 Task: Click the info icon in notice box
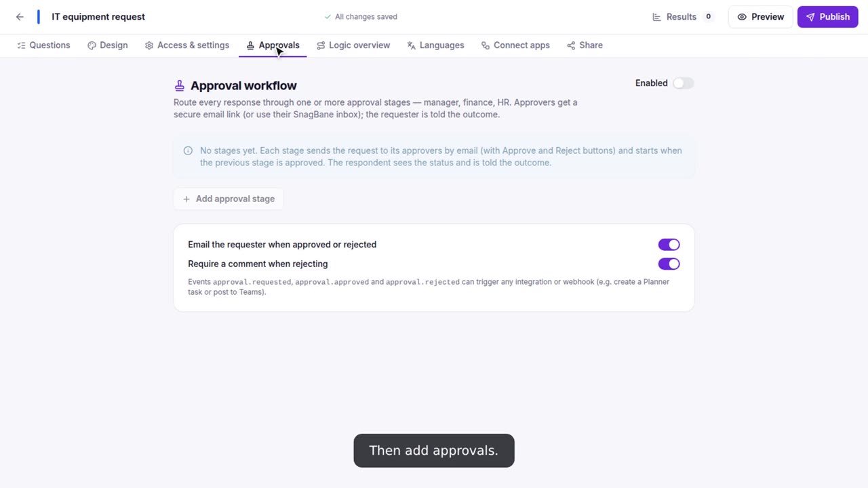[x=188, y=150]
